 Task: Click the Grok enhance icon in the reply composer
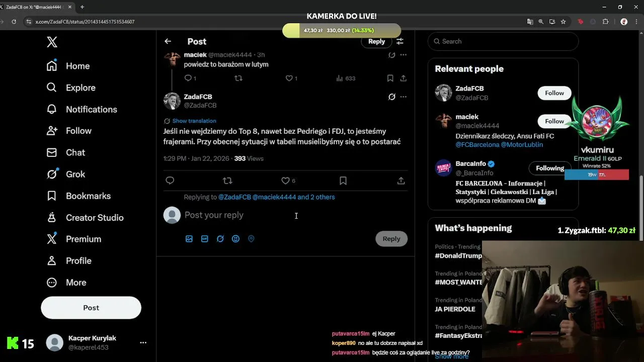[220, 239]
